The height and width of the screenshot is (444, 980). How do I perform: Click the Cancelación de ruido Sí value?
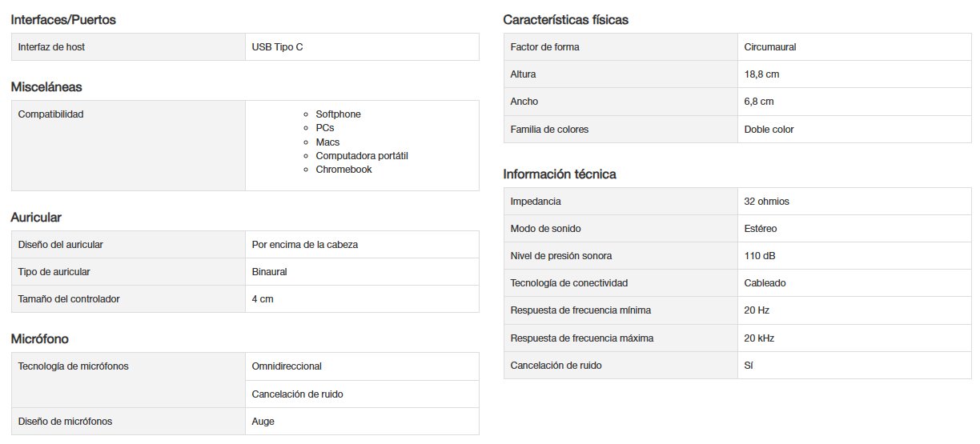(x=749, y=366)
